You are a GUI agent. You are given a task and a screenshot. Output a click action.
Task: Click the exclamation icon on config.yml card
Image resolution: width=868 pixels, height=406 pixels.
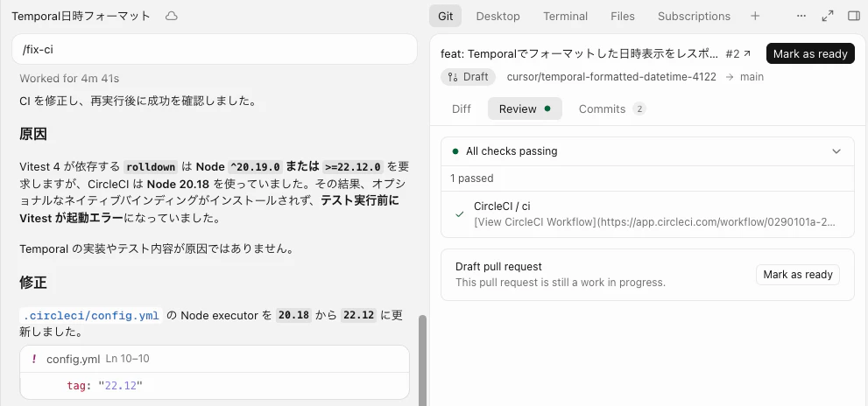pyautogui.click(x=34, y=359)
